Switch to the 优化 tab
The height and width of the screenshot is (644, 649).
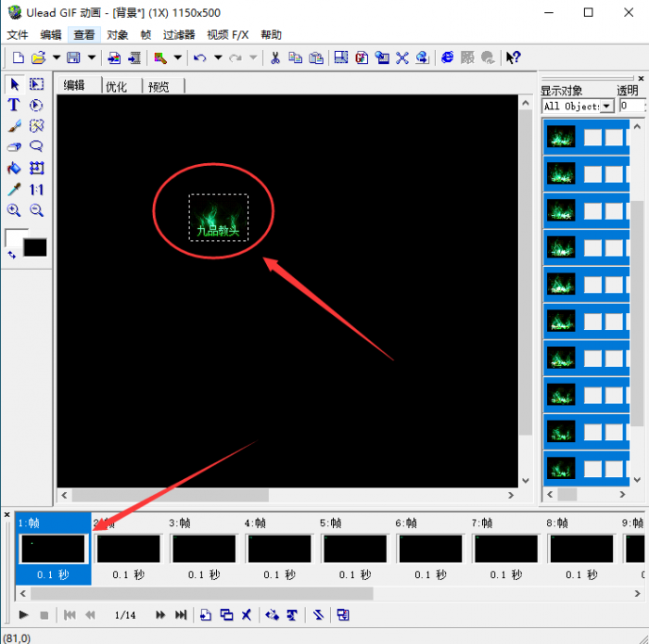coord(117,86)
